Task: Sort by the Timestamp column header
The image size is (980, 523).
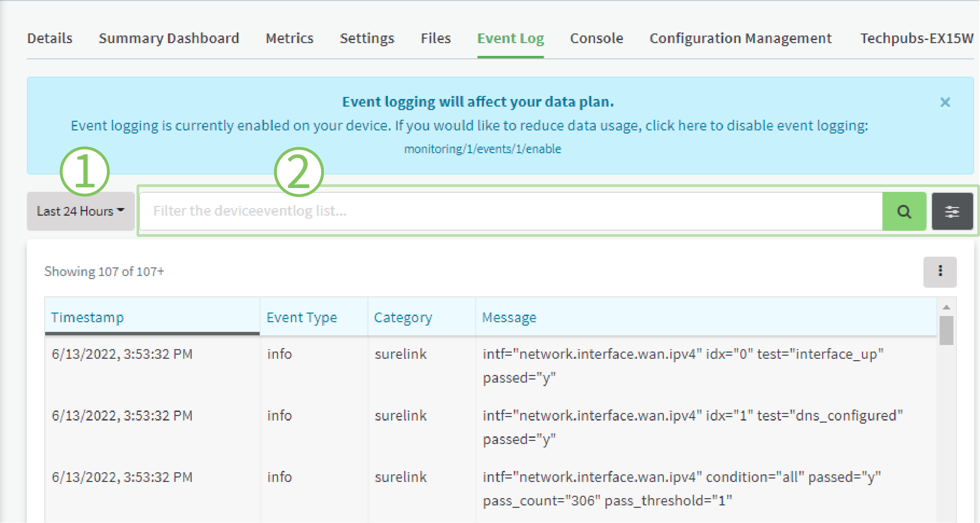Action: [x=88, y=317]
